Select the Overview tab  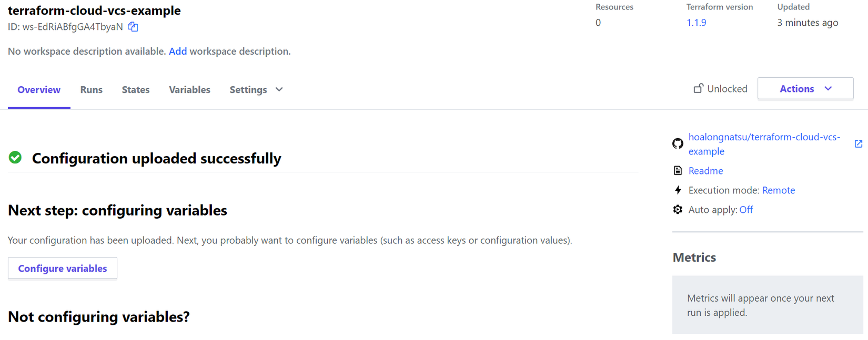click(39, 90)
